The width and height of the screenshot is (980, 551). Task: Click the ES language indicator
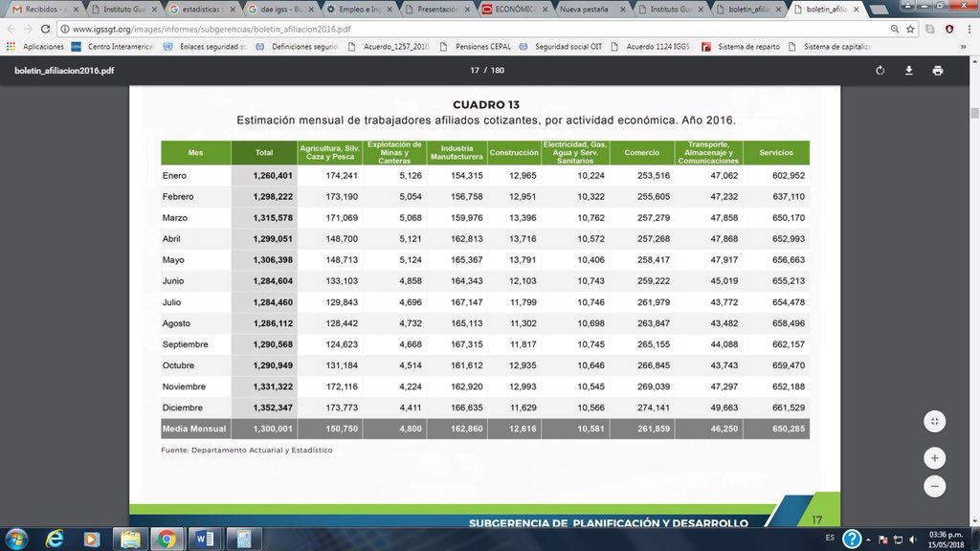point(830,538)
